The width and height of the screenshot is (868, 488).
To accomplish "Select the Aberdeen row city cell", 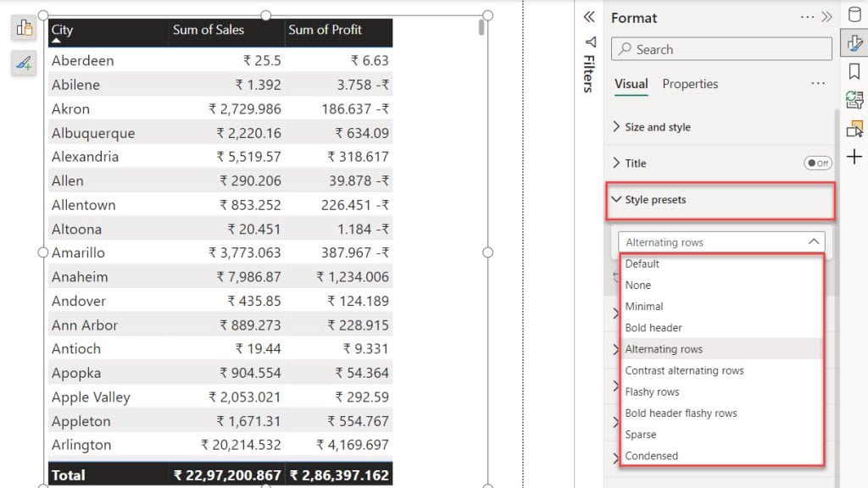I will (82, 60).
